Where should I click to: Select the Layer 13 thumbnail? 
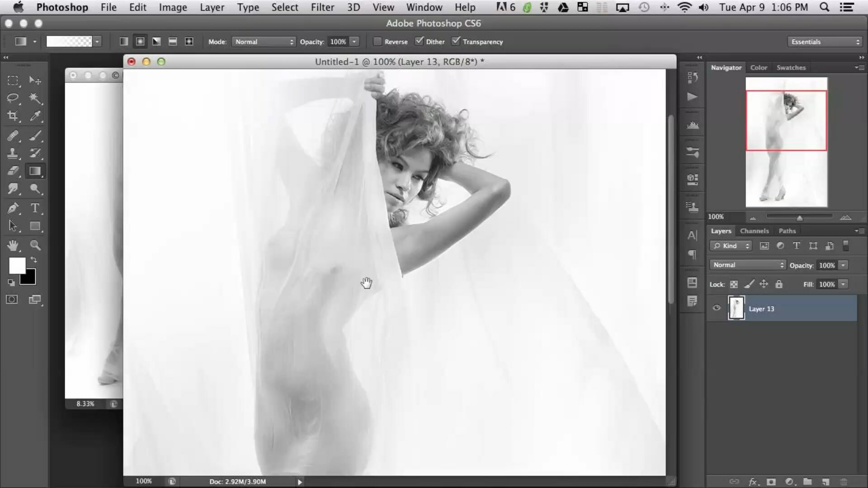click(736, 308)
